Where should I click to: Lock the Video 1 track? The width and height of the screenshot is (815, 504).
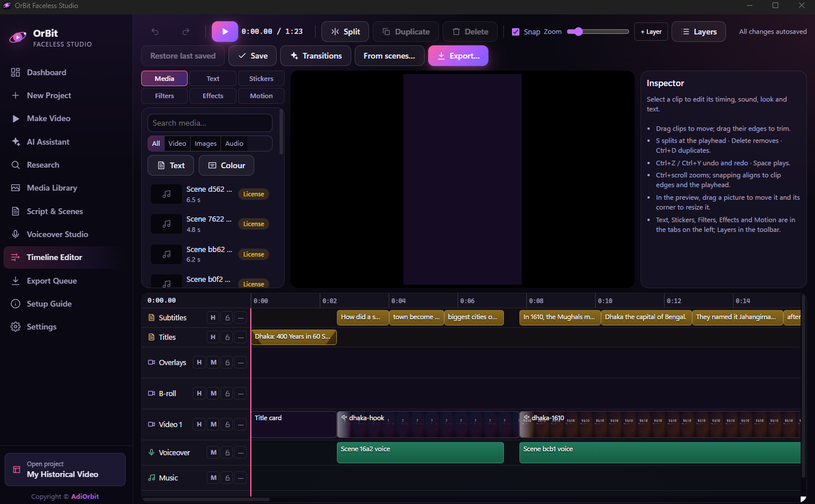227,424
